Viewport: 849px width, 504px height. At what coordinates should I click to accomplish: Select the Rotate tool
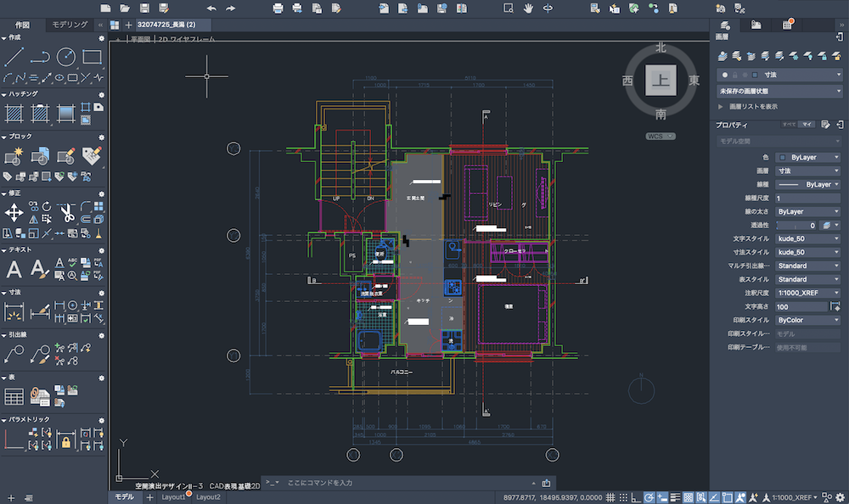pyautogui.click(x=47, y=206)
